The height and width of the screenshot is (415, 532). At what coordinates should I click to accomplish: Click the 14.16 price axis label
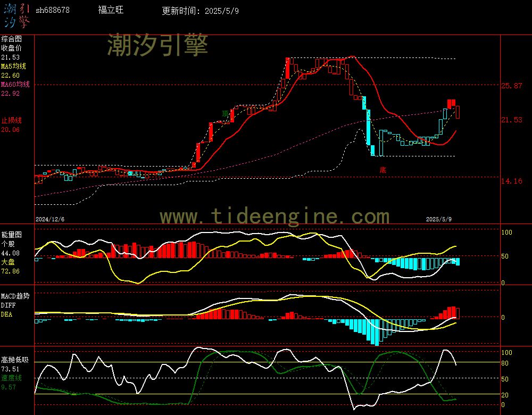(512, 181)
